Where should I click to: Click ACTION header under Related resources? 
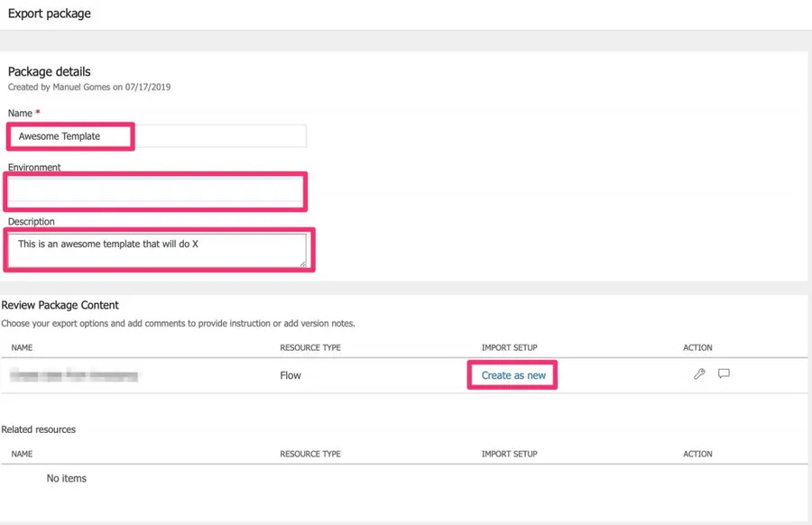click(697, 454)
